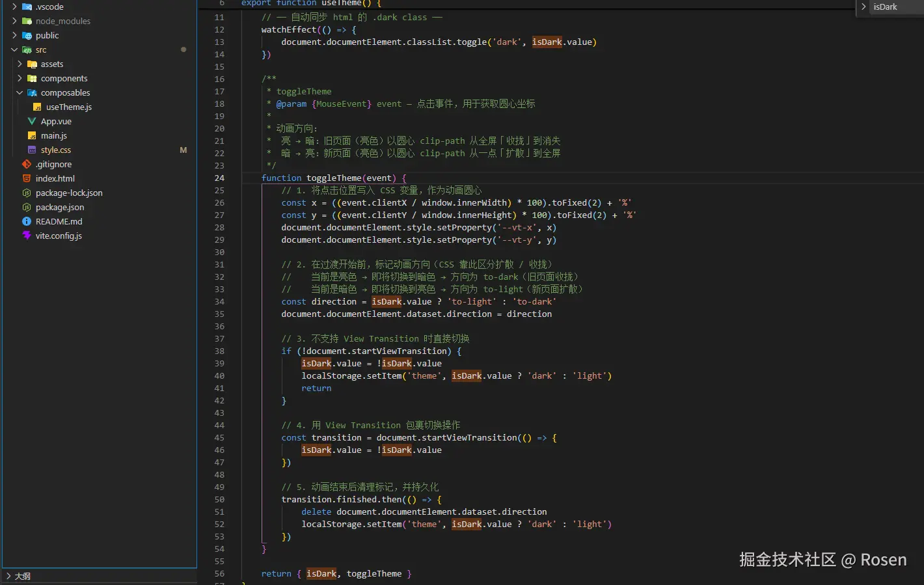Open useTheme.js in the explorer
The width and height of the screenshot is (924, 585).
tap(69, 107)
